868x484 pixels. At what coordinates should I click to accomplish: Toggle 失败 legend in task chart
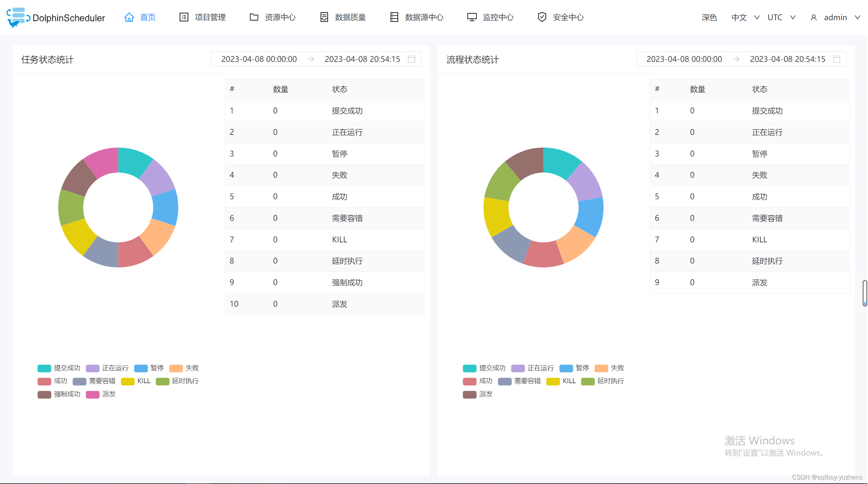pos(184,368)
